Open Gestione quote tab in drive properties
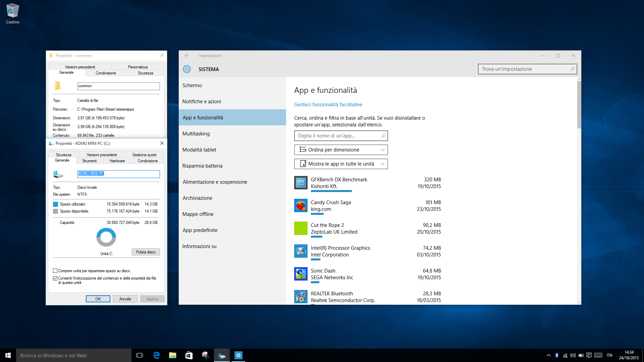The width and height of the screenshot is (644, 362). [x=144, y=155]
